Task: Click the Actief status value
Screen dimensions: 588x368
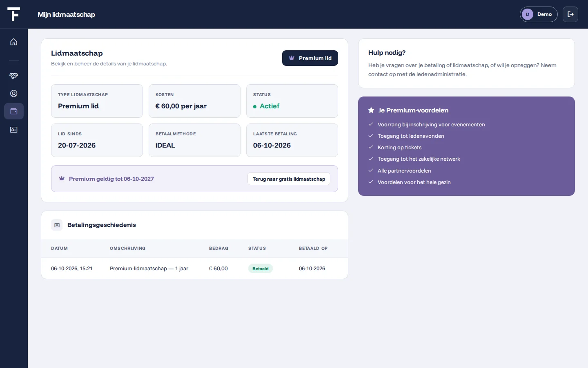Action: click(269, 106)
